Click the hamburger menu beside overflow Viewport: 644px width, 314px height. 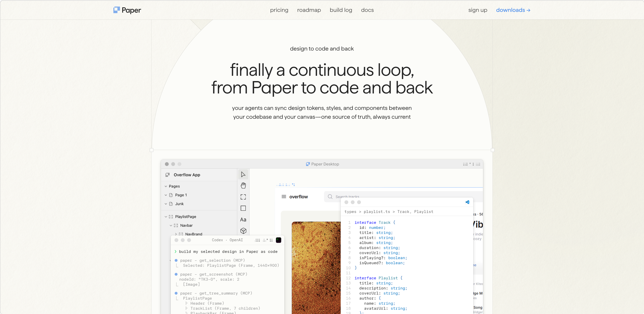pos(284,197)
